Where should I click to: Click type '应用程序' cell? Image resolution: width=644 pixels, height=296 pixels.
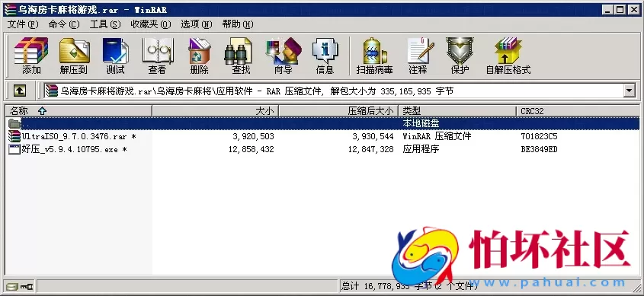coord(421,149)
